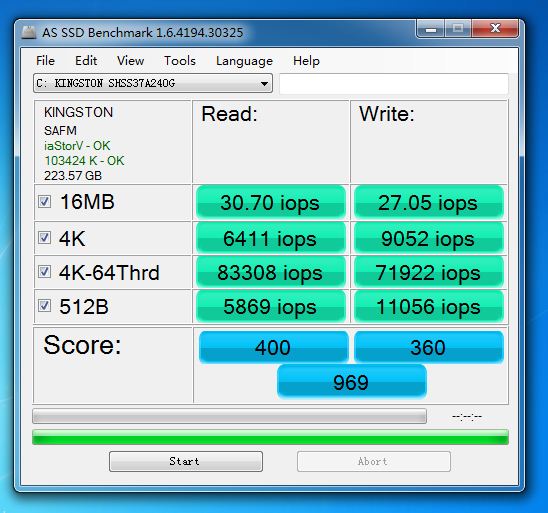The width and height of the screenshot is (548, 513).
Task: Click the KINGSTON drive name label
Action: 78,112
